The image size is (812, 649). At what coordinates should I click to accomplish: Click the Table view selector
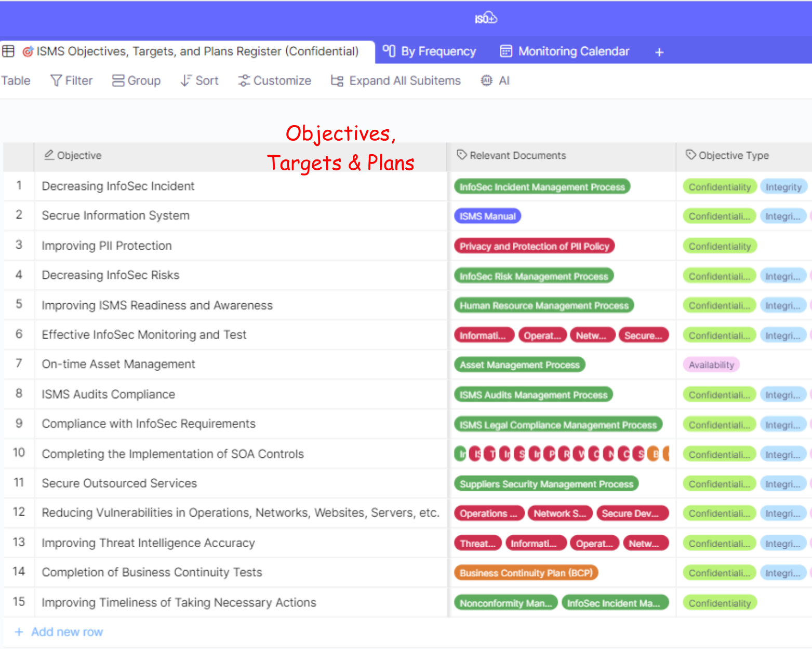coord(16,81)
